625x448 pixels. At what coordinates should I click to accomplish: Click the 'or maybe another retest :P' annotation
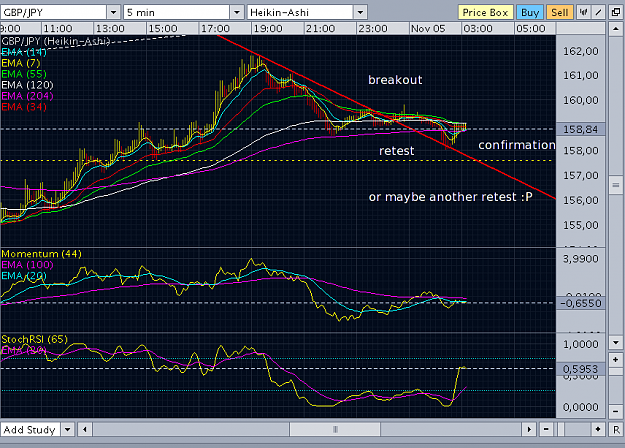click(450, 197)
